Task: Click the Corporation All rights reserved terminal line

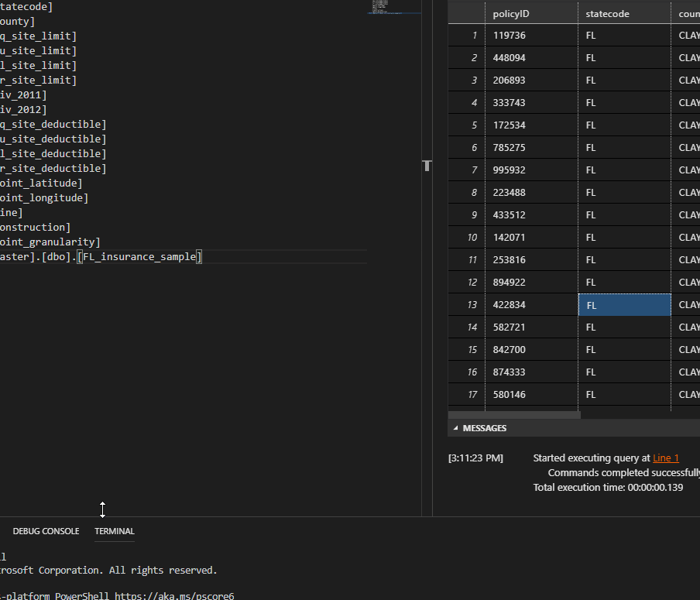Action: point(108,571)
